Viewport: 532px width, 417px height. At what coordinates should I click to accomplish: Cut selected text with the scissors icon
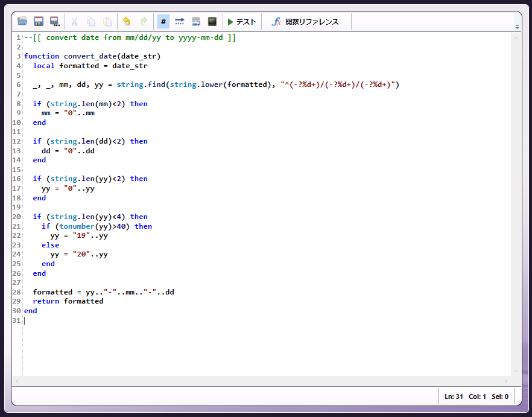point(74,21)
